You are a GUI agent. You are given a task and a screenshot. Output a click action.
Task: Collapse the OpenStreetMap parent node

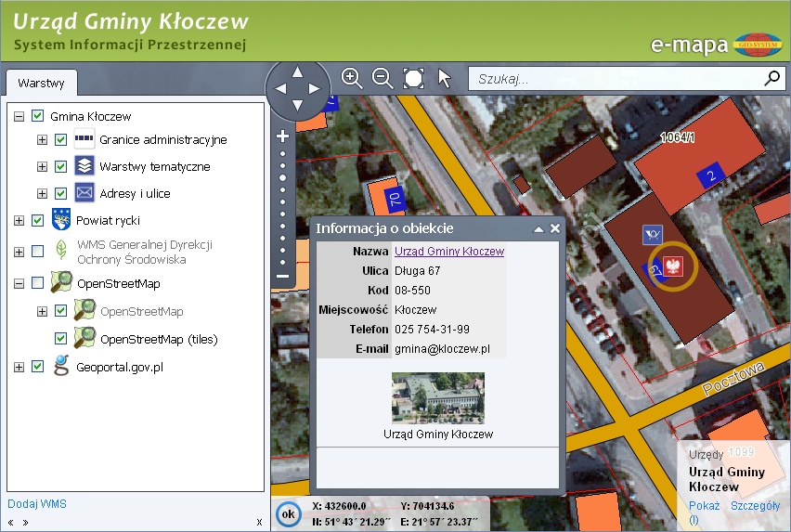19,283
